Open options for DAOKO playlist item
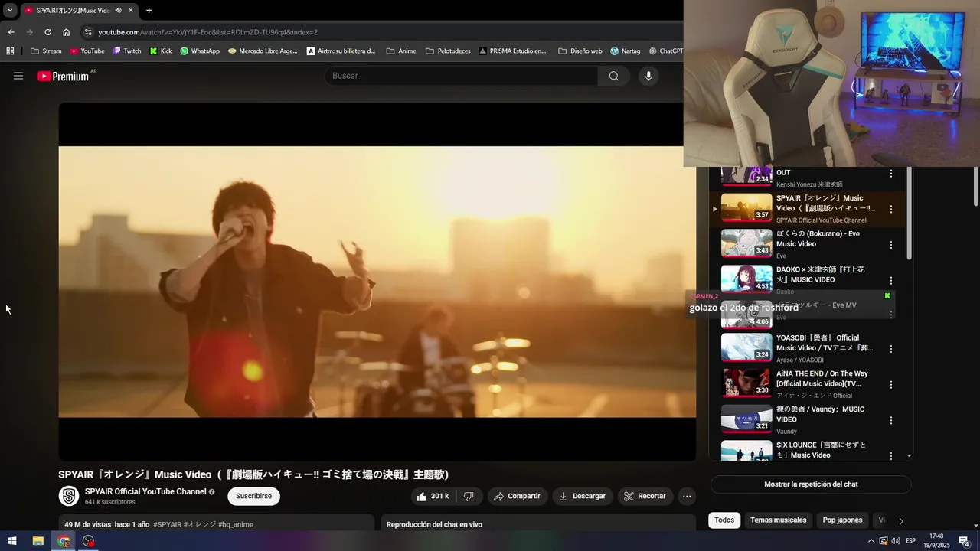980x551 pixels. [891, 281]
